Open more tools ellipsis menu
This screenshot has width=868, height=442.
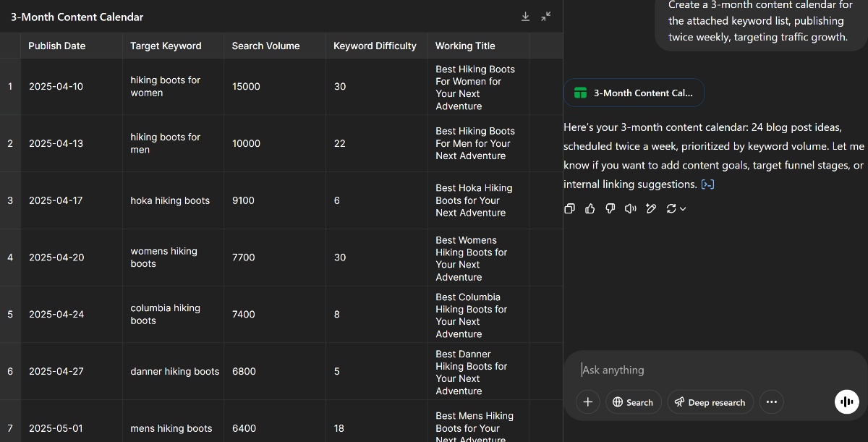[x=772, y=402]
